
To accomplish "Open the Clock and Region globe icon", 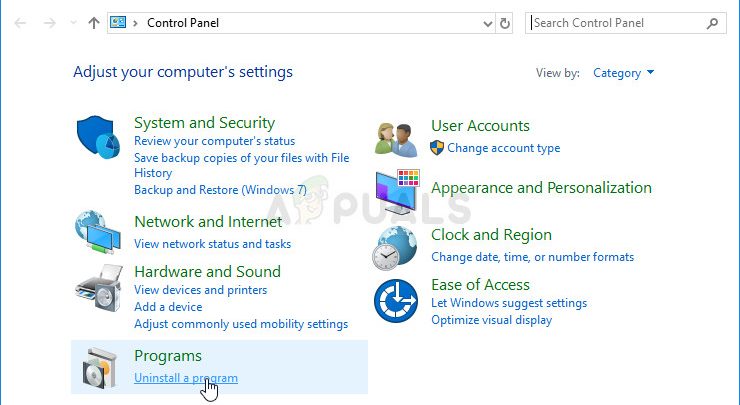I will 397,246.
